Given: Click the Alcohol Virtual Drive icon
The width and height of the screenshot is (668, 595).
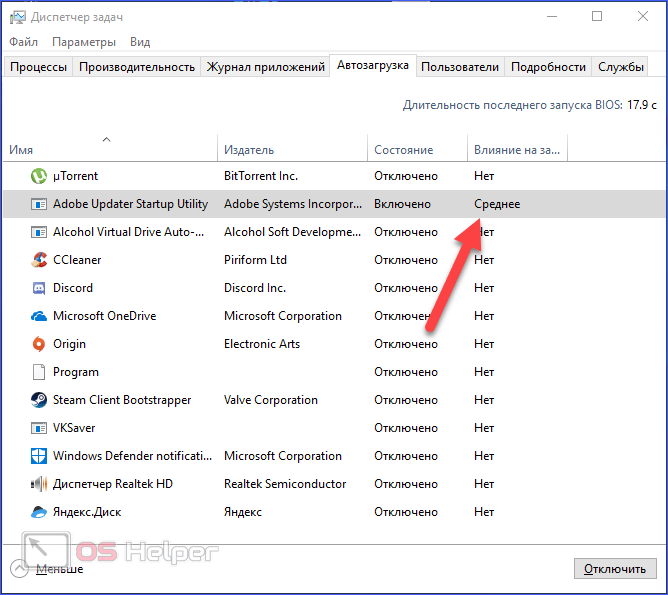Looking at the screenshot, I should 39,232.
